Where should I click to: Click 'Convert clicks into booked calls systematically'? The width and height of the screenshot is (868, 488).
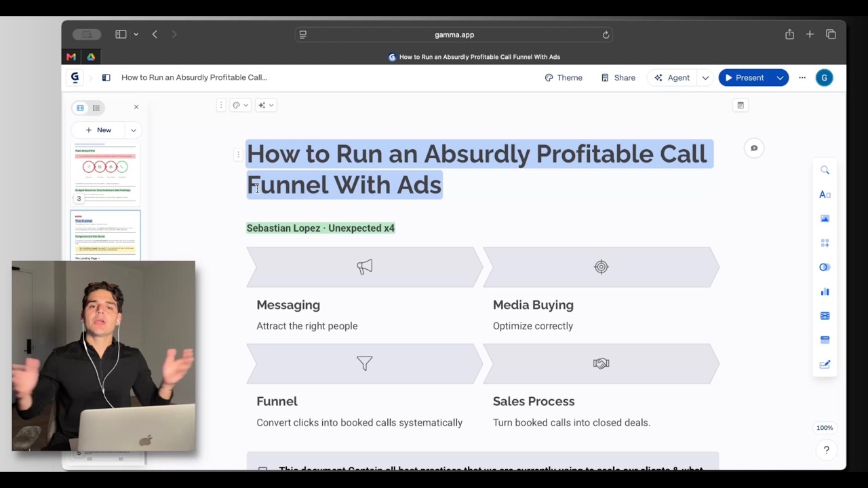coord(359,422)
